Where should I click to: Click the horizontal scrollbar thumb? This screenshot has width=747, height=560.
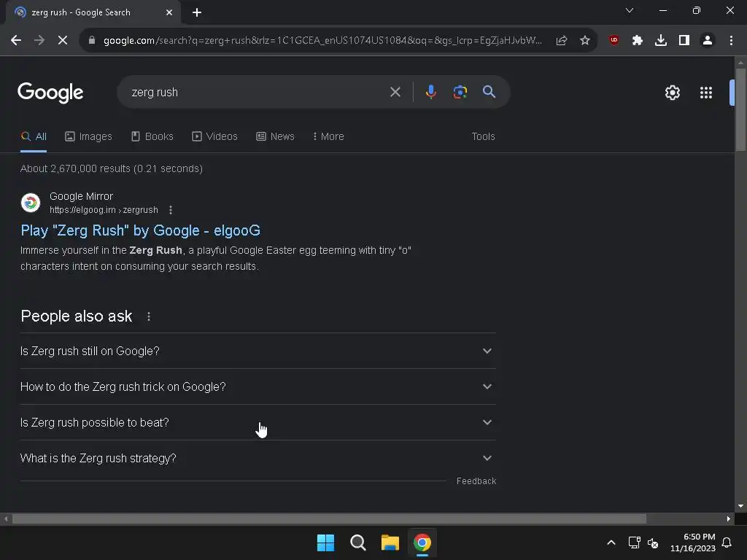329,518
